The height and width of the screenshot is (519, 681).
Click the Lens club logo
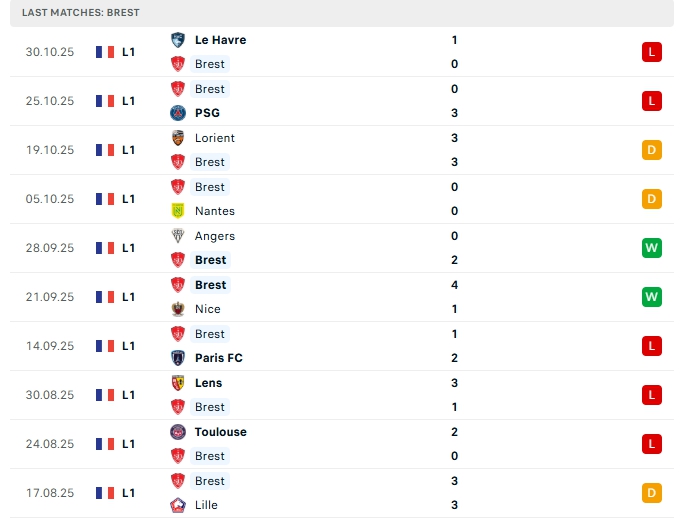tap(178, 383)
